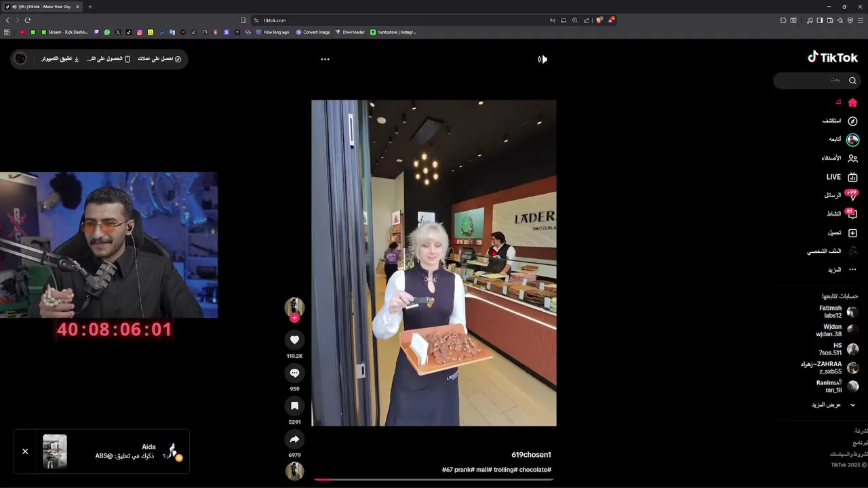Open Explore (استكشف) in the sidebar

[840, 121]
